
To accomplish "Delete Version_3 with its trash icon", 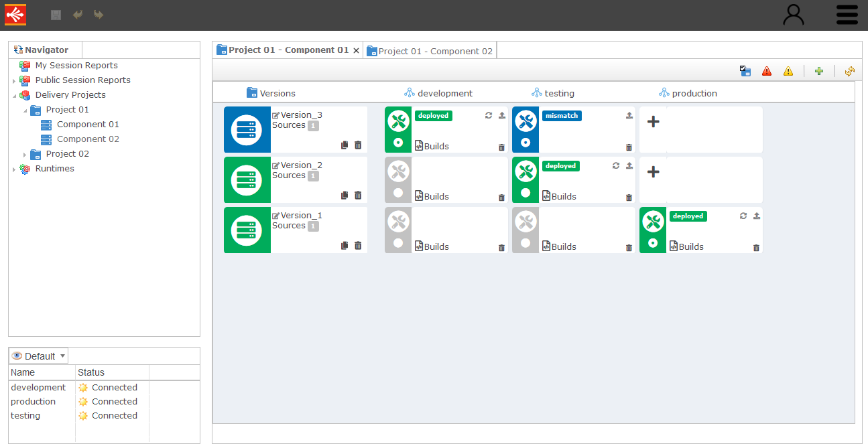I will pos(358,145).
